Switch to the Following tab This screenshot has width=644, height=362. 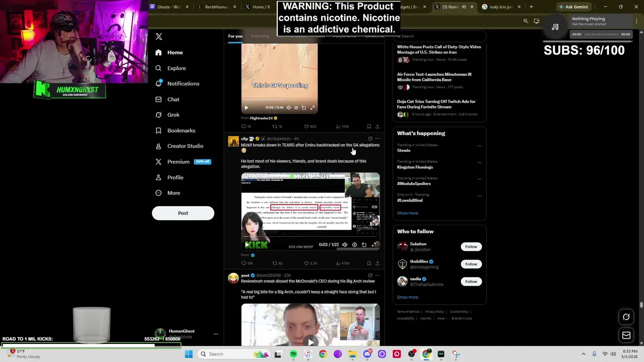pos(260,36)
